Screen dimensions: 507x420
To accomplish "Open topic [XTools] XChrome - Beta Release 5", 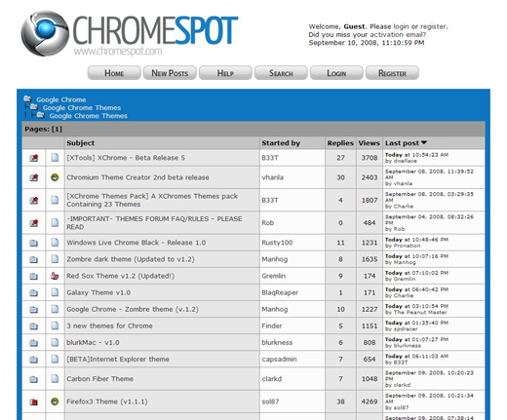I will coord(126,158).
